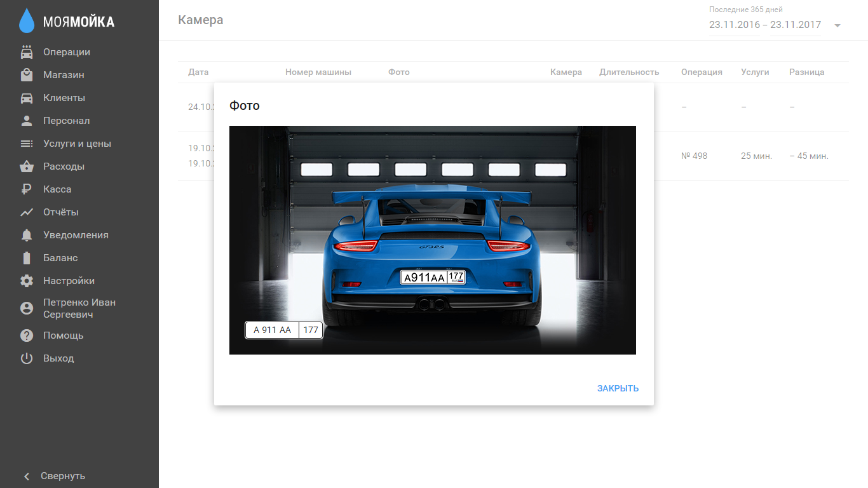The height and width of the screenshot is (488, 868).
Task: Open Петренко Иван Сергеевич profile
Action: tap(79, 308)
